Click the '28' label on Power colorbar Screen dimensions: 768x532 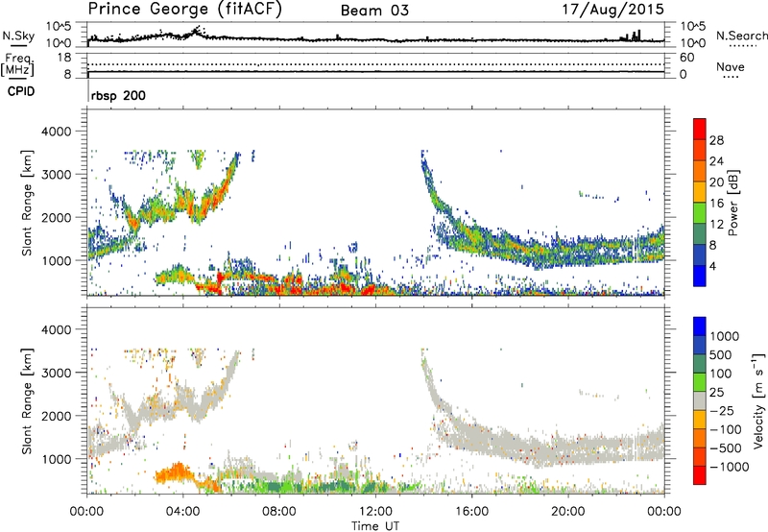716,140
